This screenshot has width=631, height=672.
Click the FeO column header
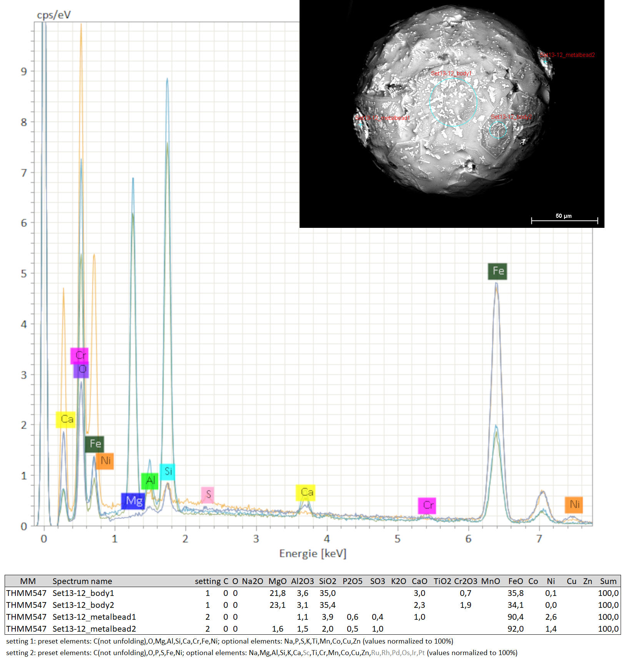point(515,581)
